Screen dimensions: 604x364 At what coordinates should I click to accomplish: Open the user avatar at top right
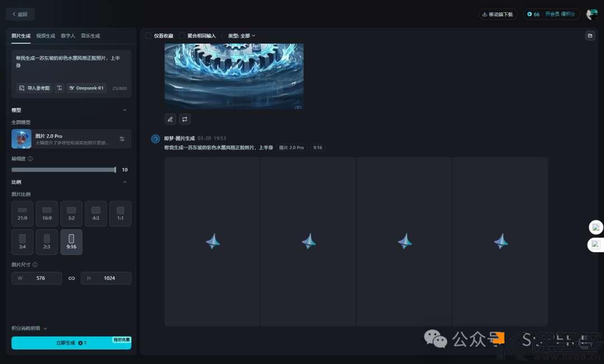[591, 15]
